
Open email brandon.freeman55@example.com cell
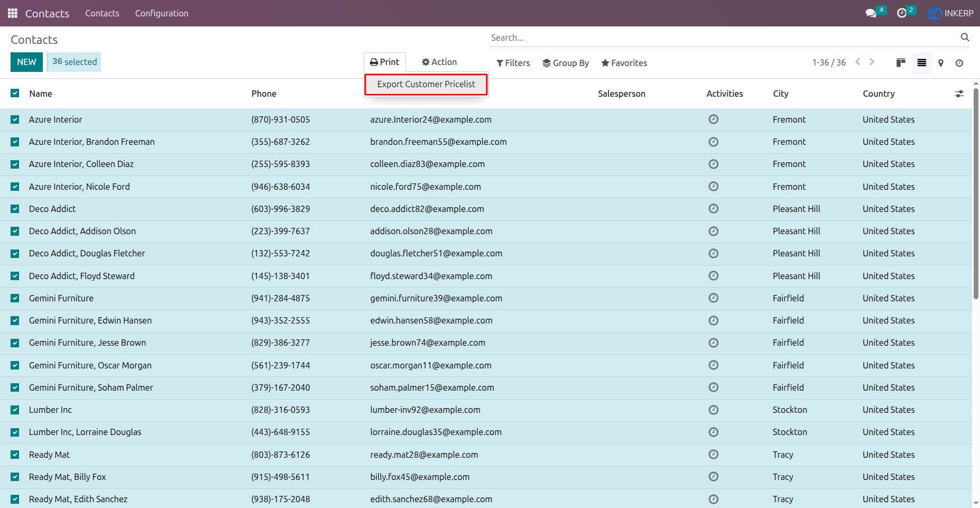point(438,142)
